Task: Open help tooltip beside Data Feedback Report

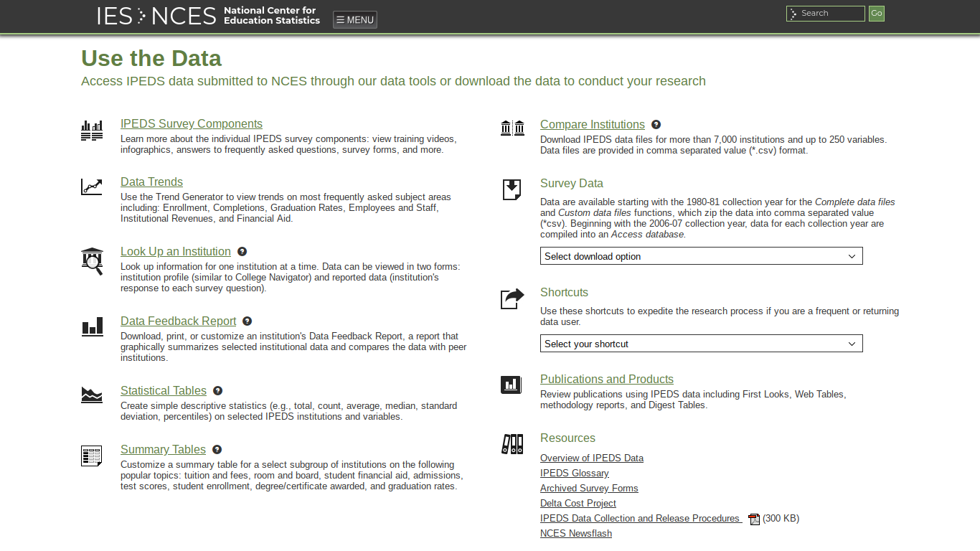Action: point(248,321)
